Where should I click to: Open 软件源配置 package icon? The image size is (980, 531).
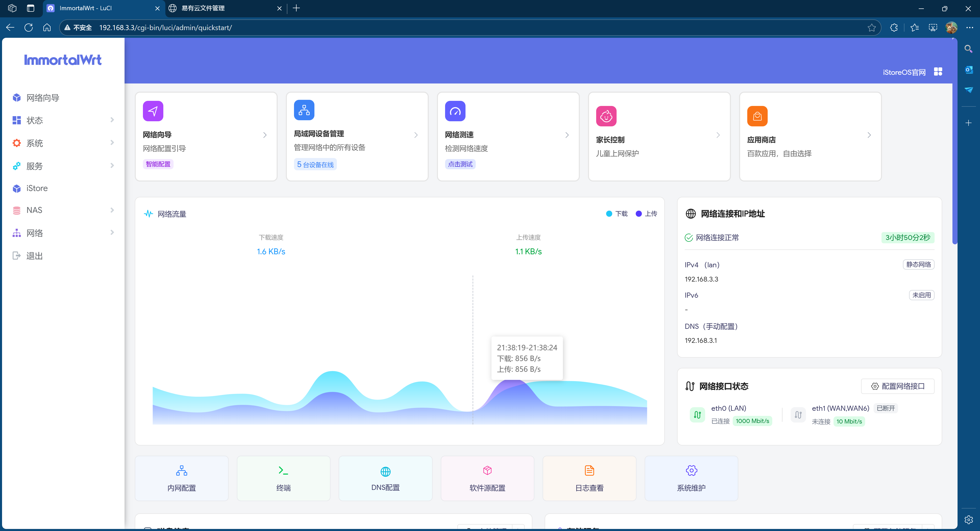tap(487, 470)
